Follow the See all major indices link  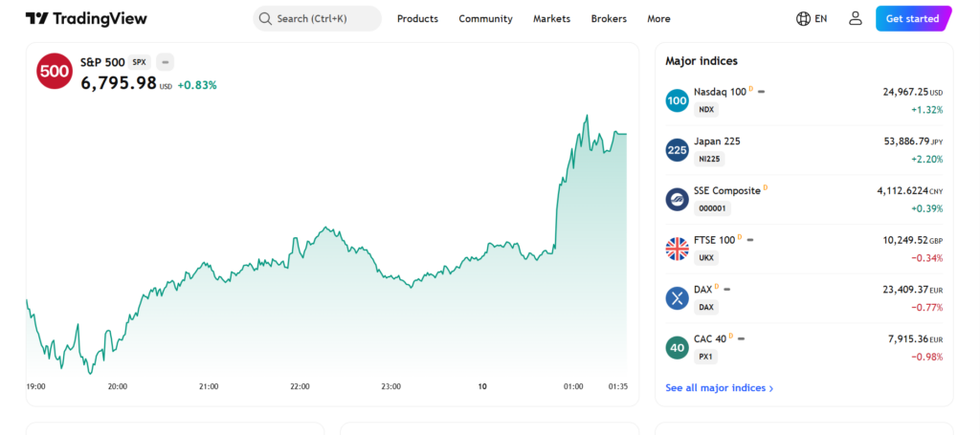point(720,388)
